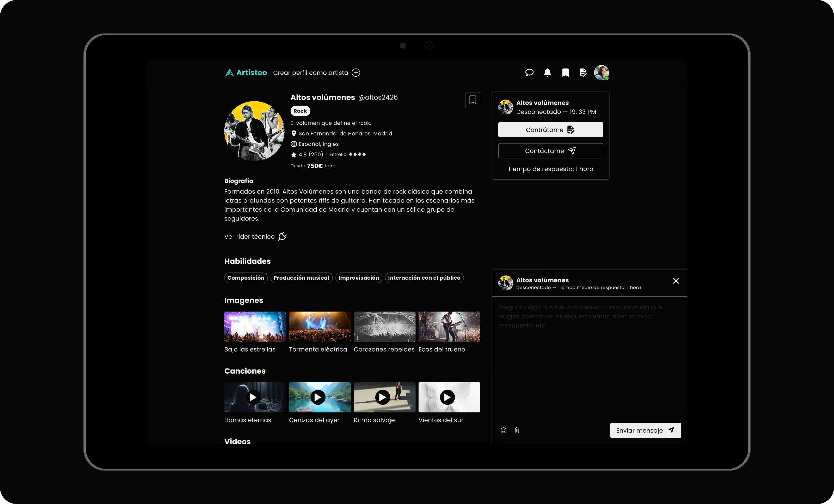Open user profile avatar menu
The width and height of the screenshot is (834, 504).
tap(602, 73)
